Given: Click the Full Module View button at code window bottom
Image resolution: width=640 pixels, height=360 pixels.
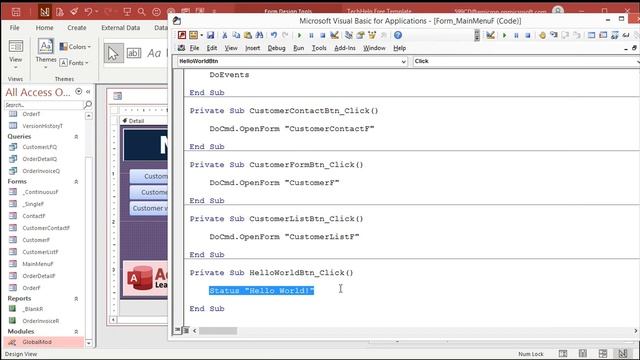Looking at the screenshot, I should click(186, 330).
